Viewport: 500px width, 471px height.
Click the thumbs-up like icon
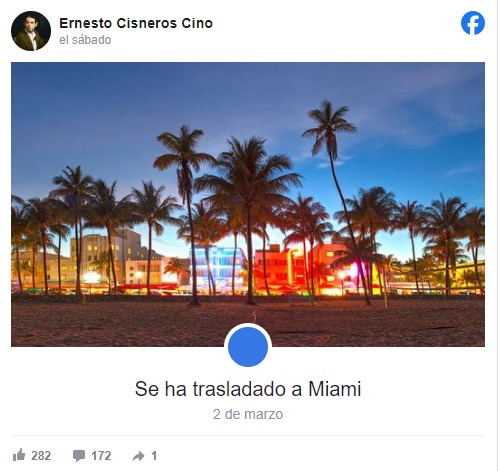19,455
